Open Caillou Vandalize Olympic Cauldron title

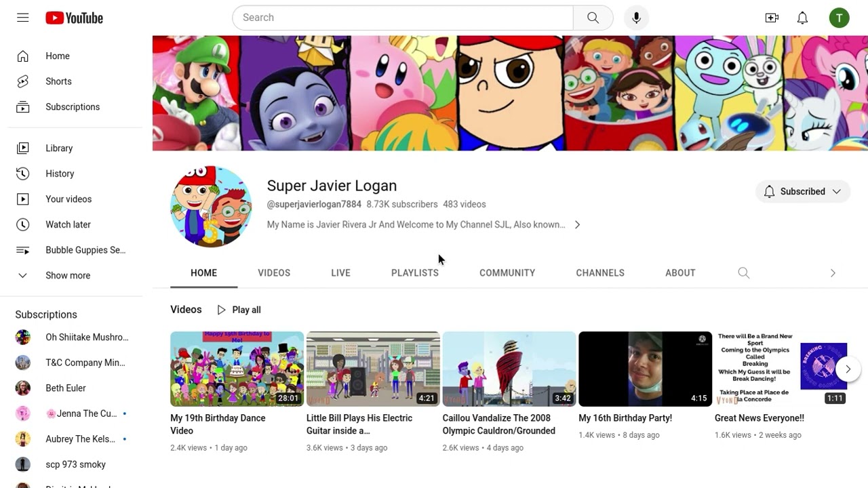(x=499, y=424)
